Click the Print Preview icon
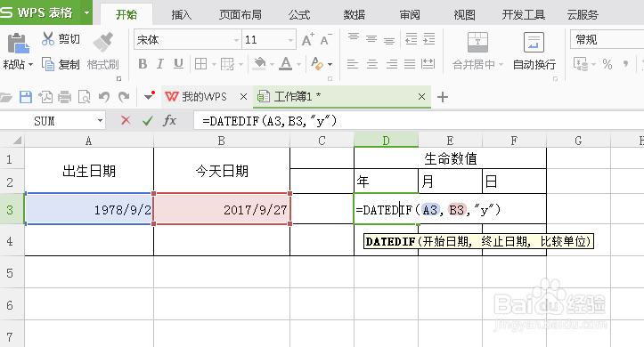Viewport: 644px width, 347px height. (85, 97)
